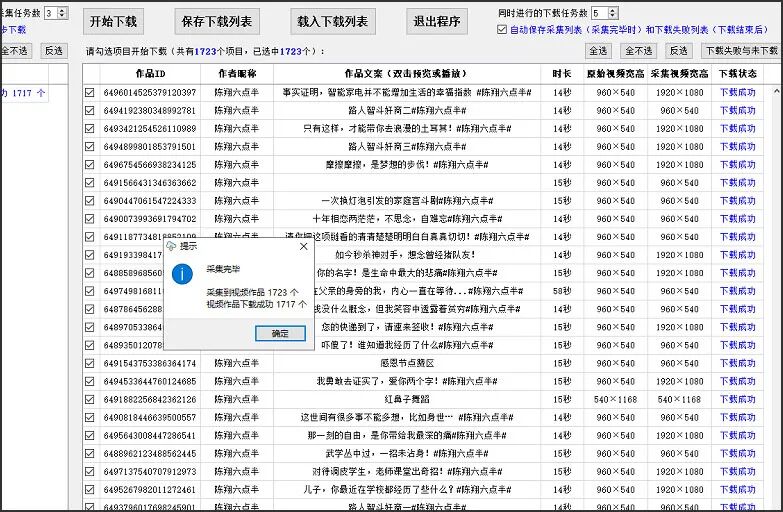Click ID cell 6488962123488562445
Image resolution: width=783 pixels, height=512 pixels.
[150, 454]
